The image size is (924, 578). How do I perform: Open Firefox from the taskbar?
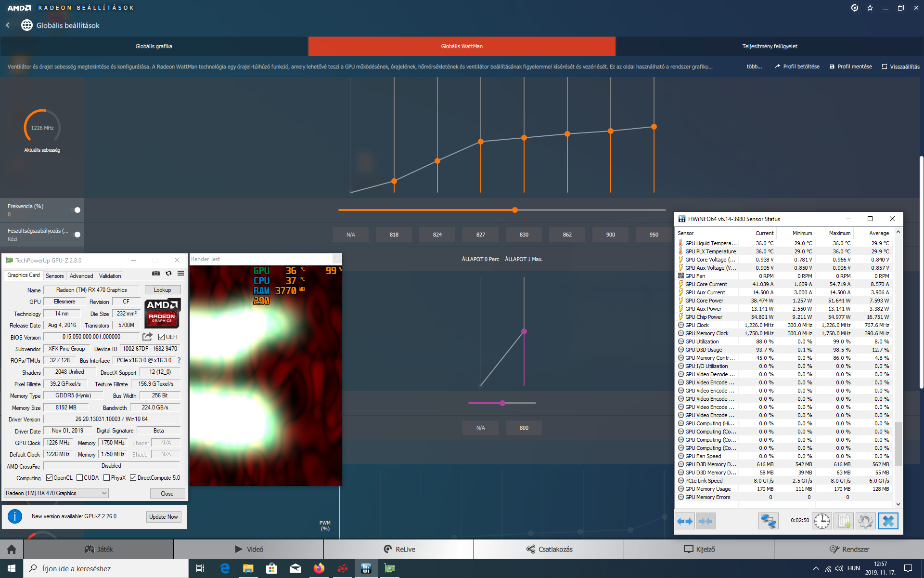(x=319, y=568)
